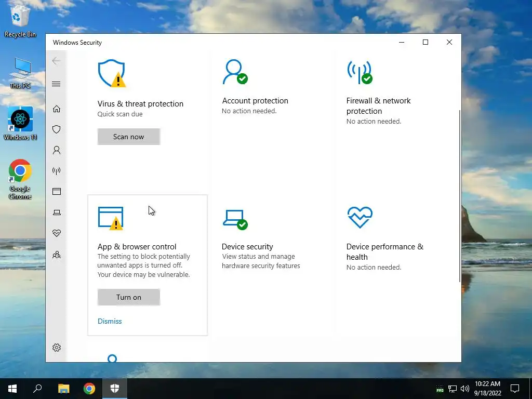
Task: Open Firewall & network protection heading
Action: pyautogui.click(x=378, y=106)
